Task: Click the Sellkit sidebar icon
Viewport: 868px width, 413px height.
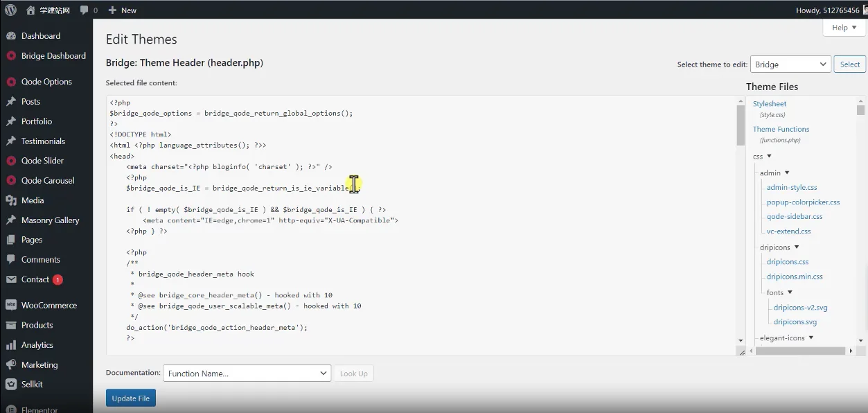Action: pos(12,384)
